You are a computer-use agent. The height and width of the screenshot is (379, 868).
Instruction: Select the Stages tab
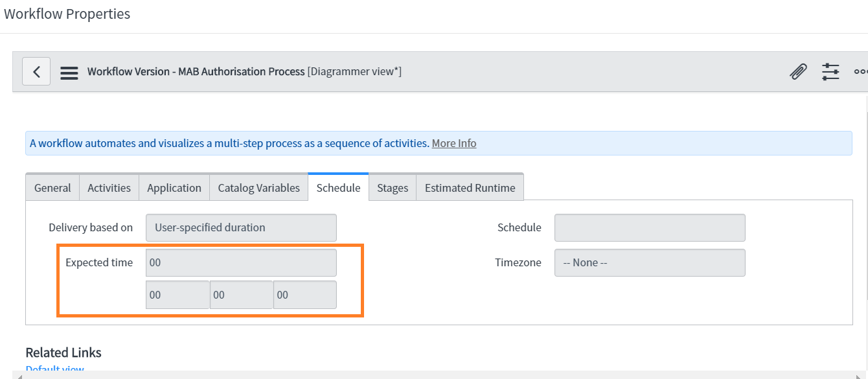393,187
